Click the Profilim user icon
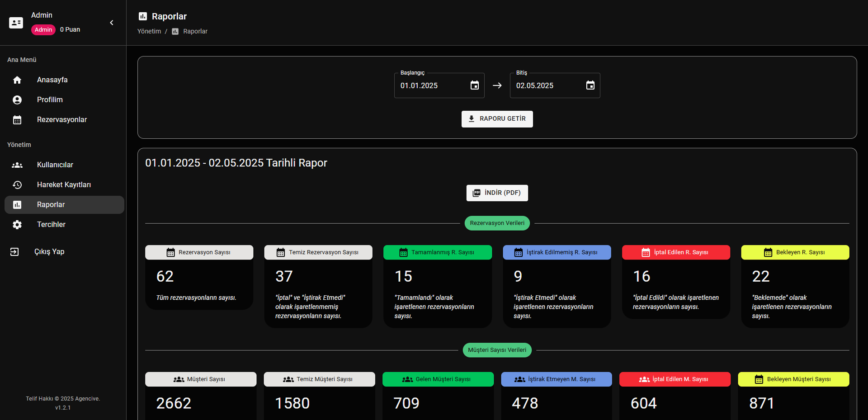Viewport: 868px width, 420px height. tap(17, 100)
